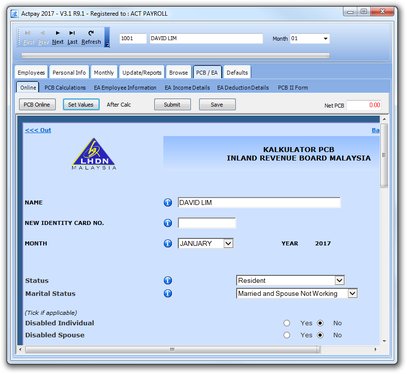The image size is (407, 374).
Task: Click the horizontal scrollbar at the bottom
Action: (x=173, y=349)
